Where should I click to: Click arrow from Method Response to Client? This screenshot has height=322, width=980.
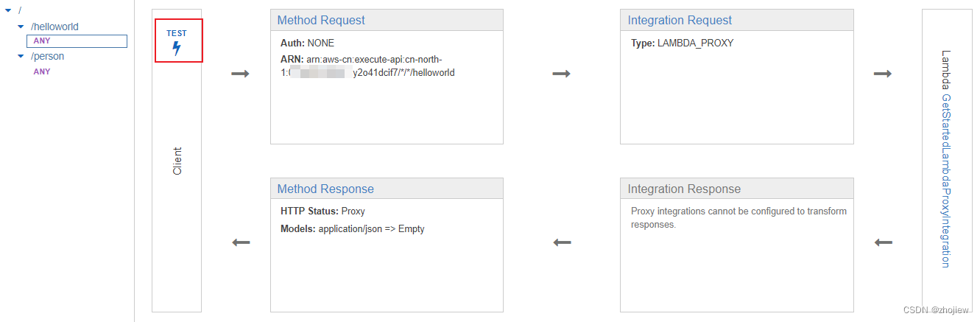pyautogui.click(x=241, y=242)
